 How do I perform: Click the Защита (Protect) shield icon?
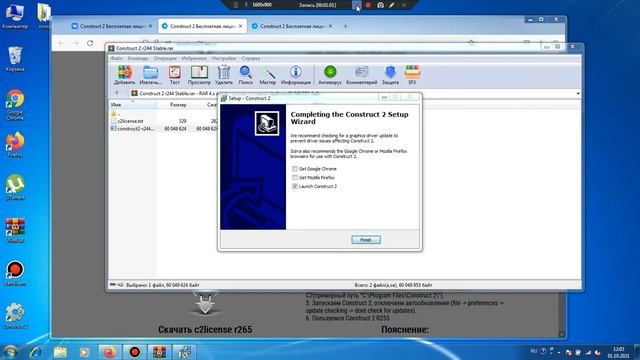(390, 75)
